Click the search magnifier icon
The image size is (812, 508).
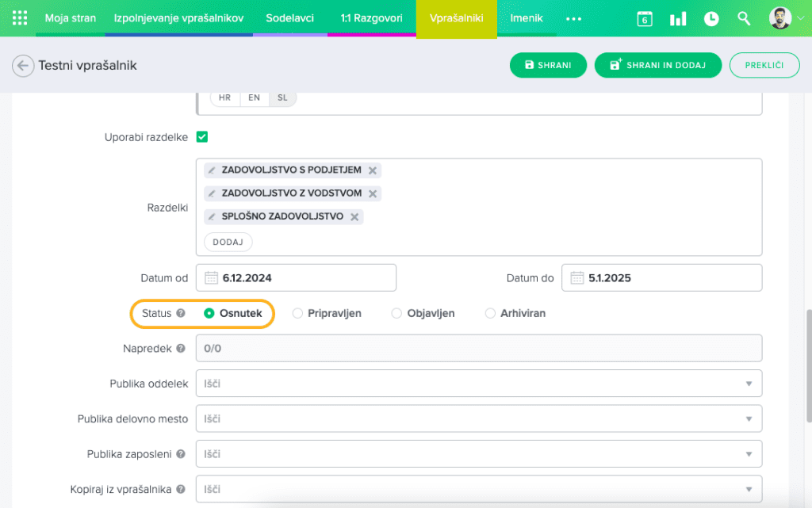[x=744, y=18]
